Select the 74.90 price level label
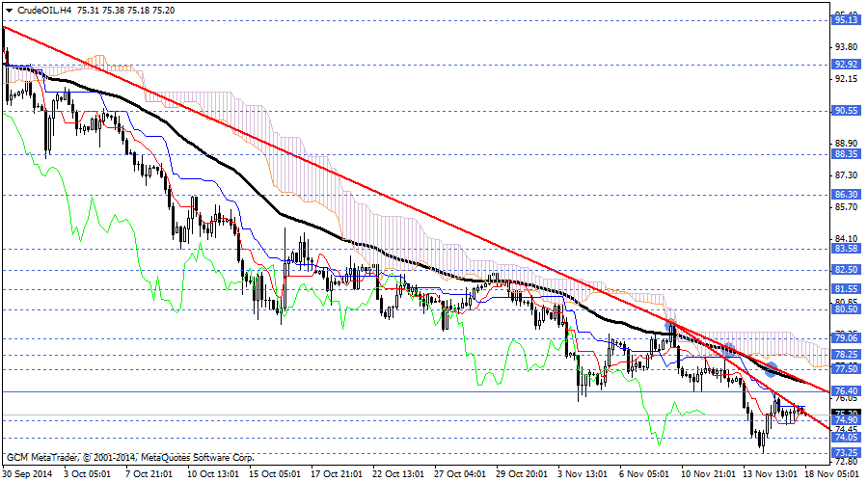 (847, 420)
